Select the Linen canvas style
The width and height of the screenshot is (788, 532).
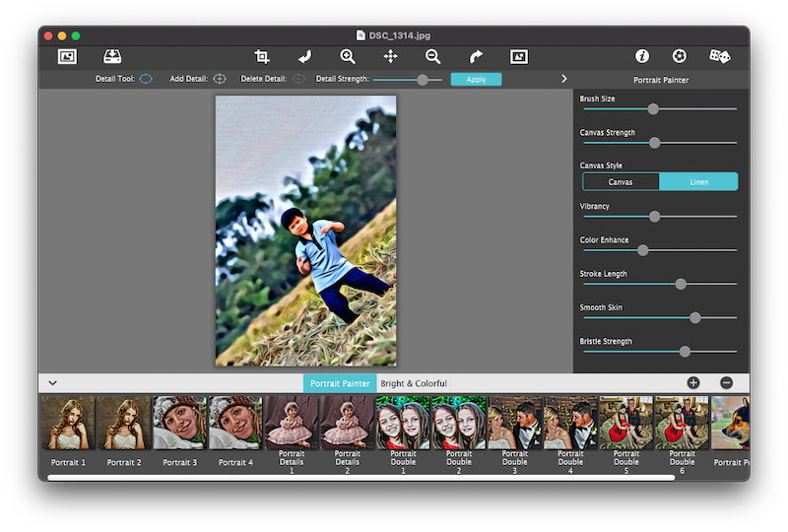point(698,181)
